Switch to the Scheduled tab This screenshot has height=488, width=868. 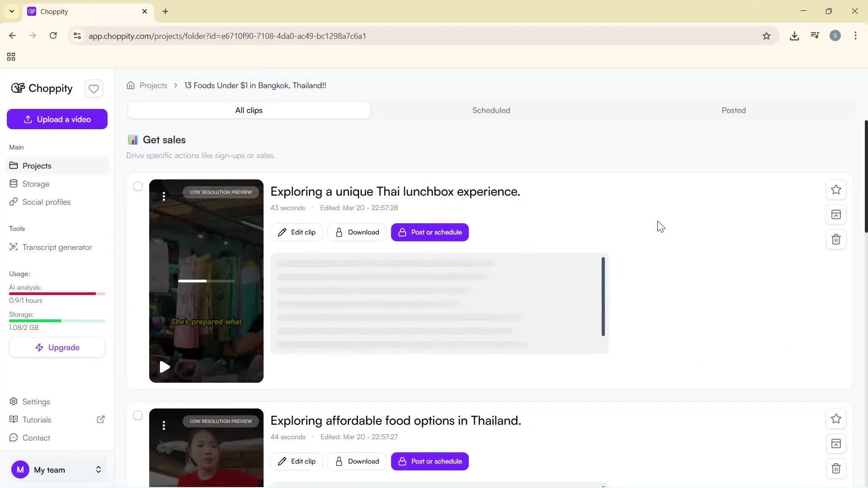point(491,110)
